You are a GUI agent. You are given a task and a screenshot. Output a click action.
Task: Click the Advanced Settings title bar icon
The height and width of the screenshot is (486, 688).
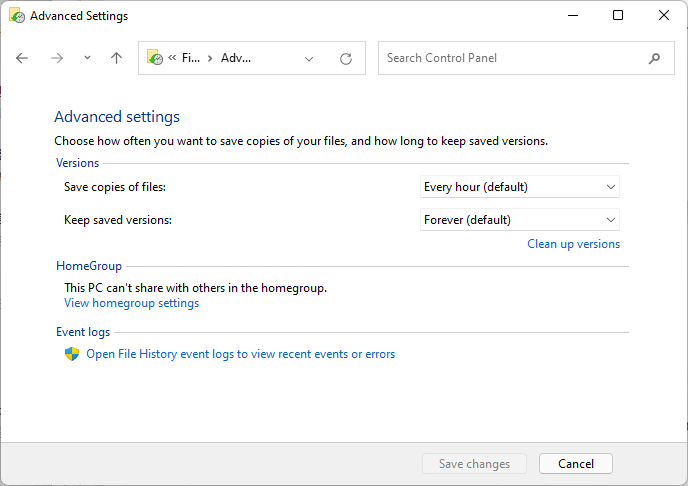[17, 16]
